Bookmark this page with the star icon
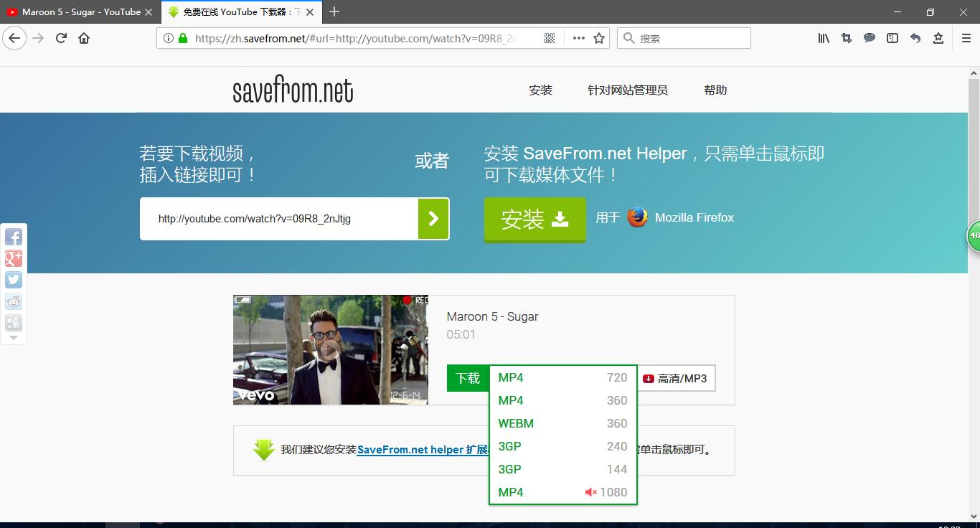 [599, 38]
